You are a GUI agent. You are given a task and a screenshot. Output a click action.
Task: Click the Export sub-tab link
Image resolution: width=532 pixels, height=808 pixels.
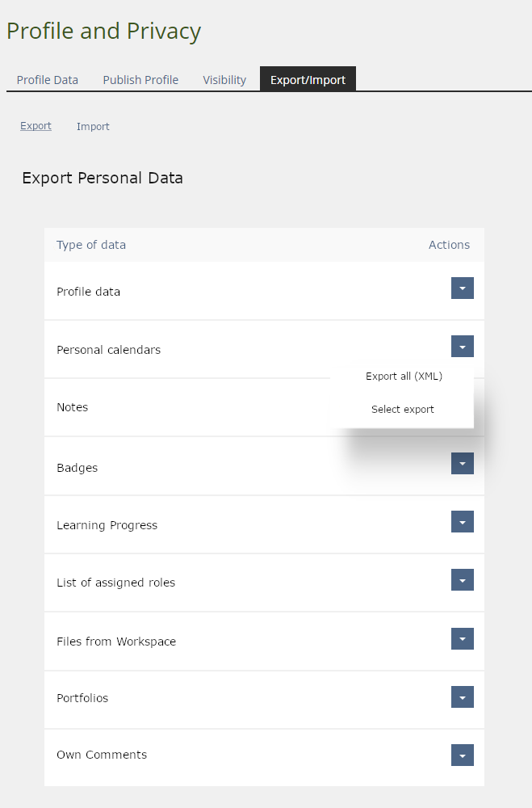(x=36, y=126)
